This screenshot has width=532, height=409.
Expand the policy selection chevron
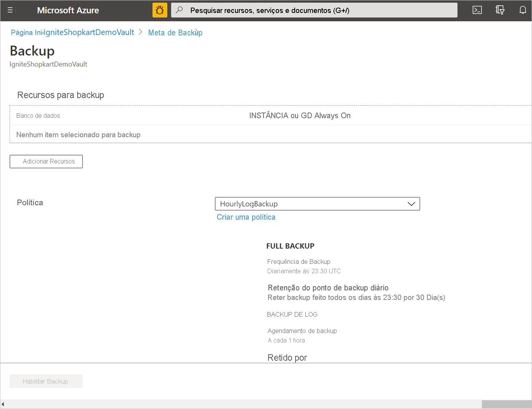coord(411,204)
